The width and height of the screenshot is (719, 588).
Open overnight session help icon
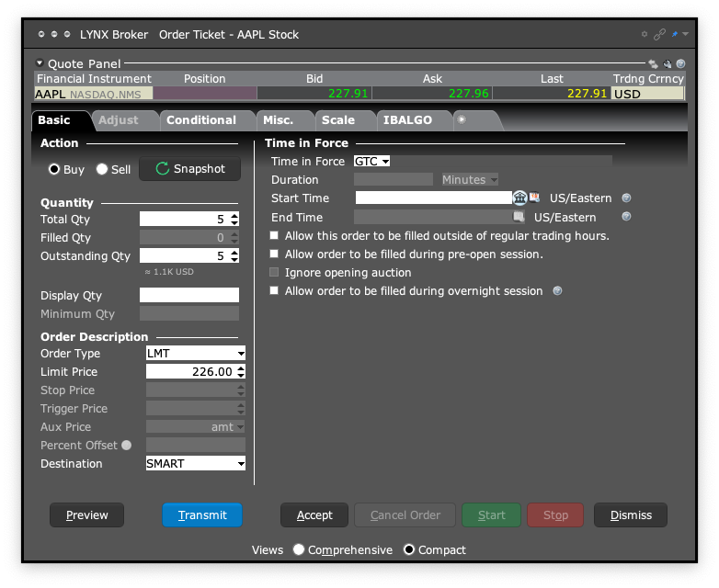tap(557, 290)
